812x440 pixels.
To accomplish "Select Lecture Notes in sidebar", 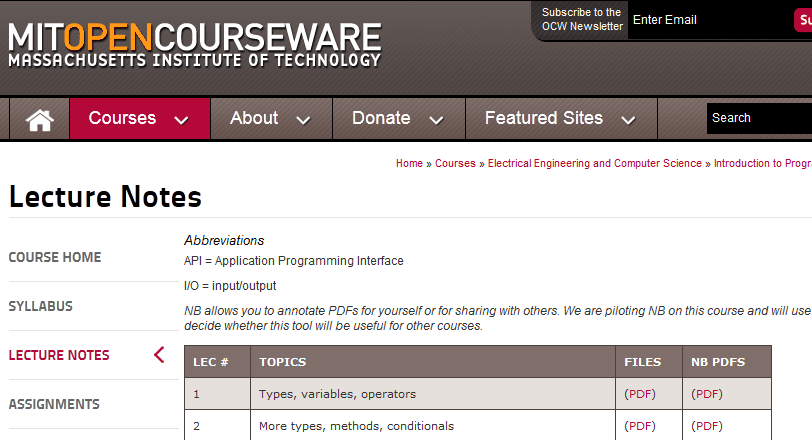I will [x=59, y=355].
